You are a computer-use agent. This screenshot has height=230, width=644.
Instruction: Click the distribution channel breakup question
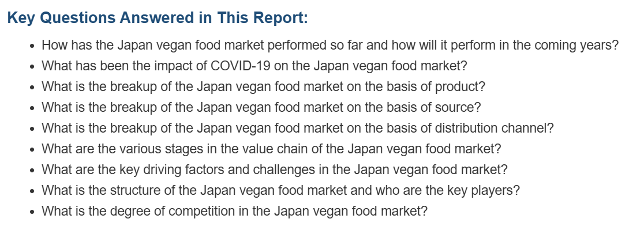(x=297, y=128)
